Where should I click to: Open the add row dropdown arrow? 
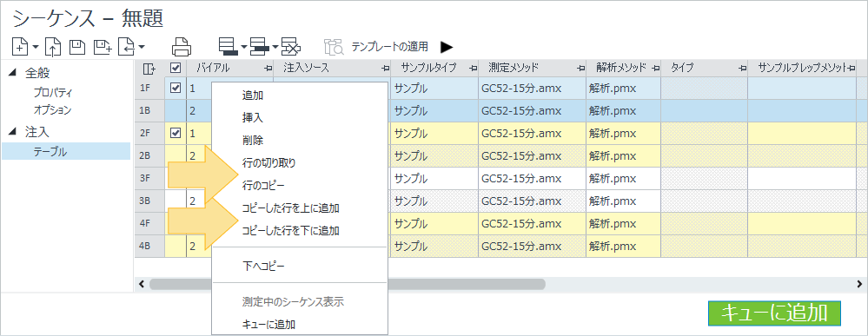(243, 47)
